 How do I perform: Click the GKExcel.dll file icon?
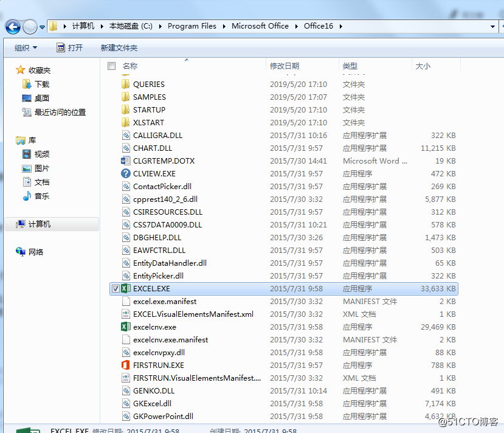coord(126,403)
